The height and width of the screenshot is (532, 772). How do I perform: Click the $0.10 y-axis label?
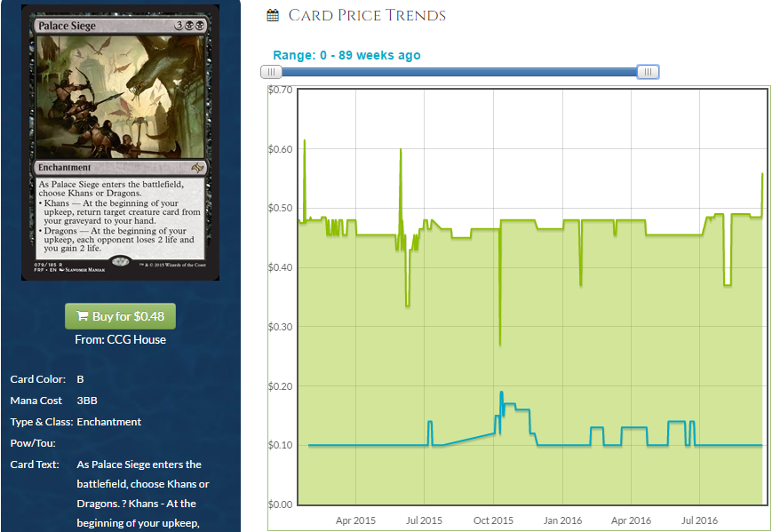pyautogui.click(x=280, y=445)
